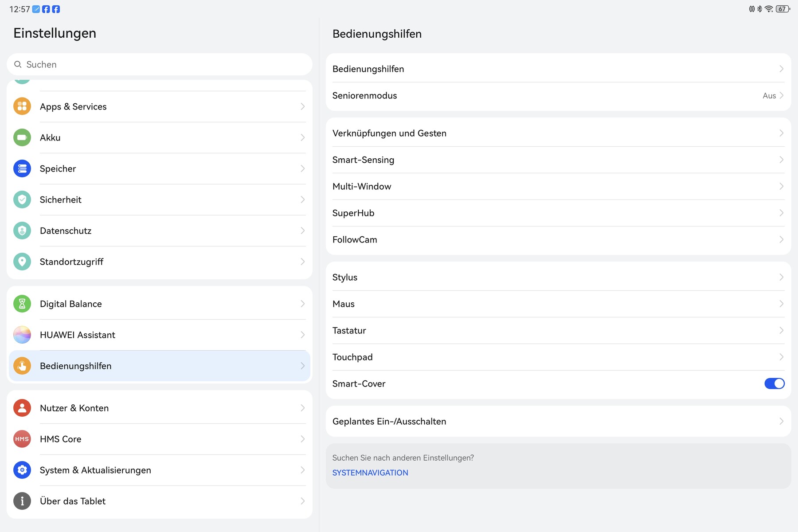The image size is (798, 532).
Task: Tap the Sicherheit shield icon
Action: [x=22, y=199]
